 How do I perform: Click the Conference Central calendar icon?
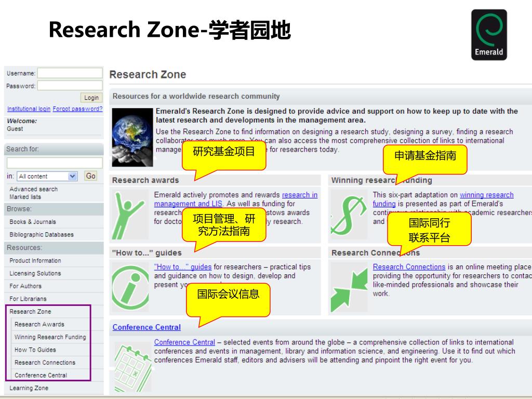[132, 367]
